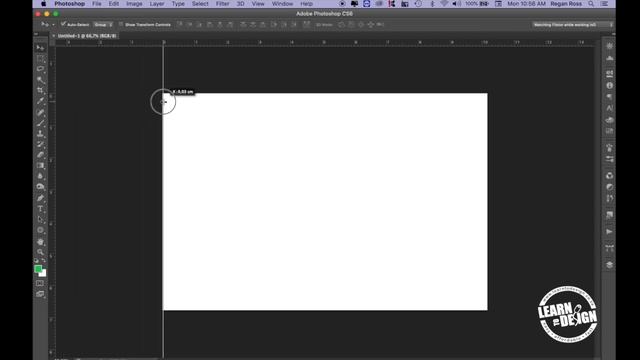The image size is (640, 360).
Task: Change the screen mode
Action: 40,294
